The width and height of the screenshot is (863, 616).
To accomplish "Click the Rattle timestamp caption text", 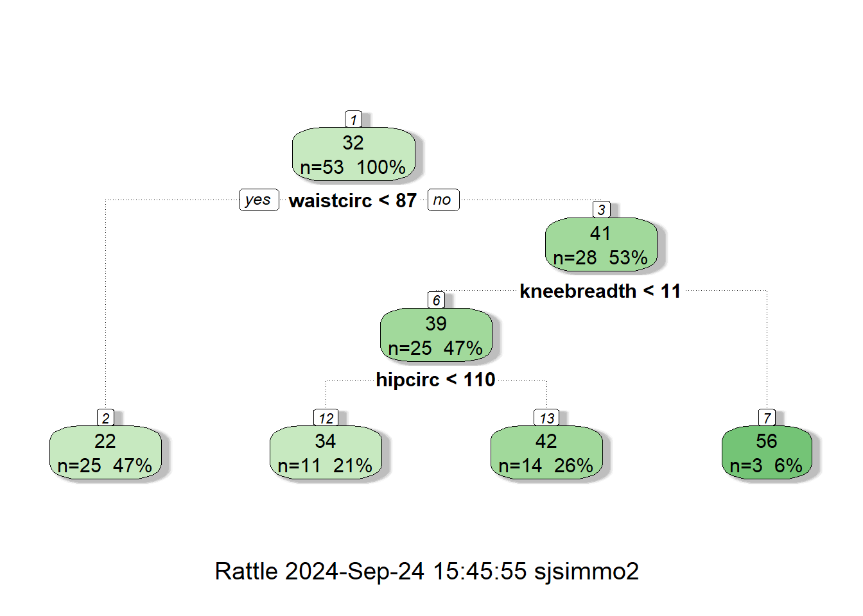I will point(426,571).
